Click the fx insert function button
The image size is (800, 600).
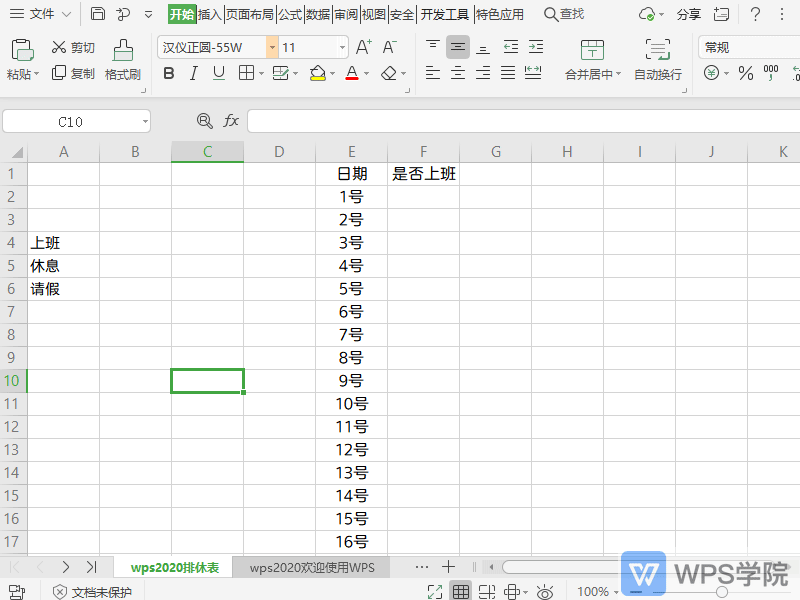[232, 120]
